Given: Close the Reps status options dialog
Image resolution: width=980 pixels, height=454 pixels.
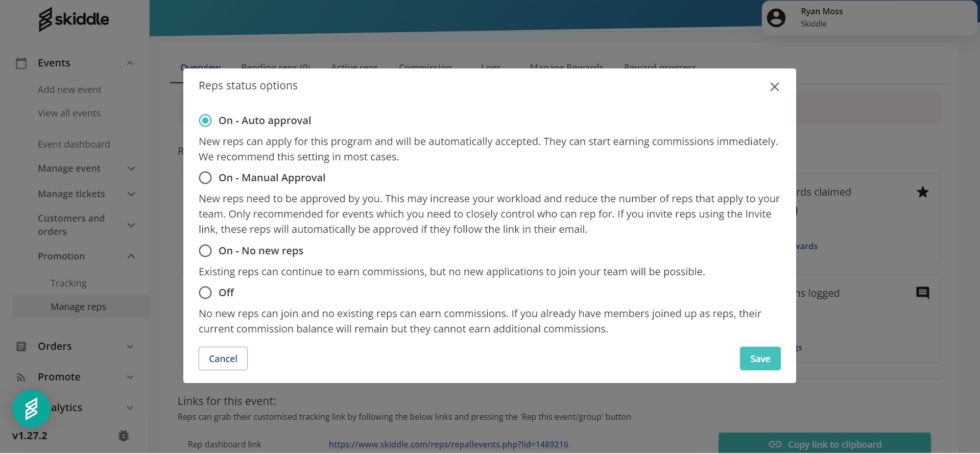Looking at the screenshot, I should [x=774, y=87].
